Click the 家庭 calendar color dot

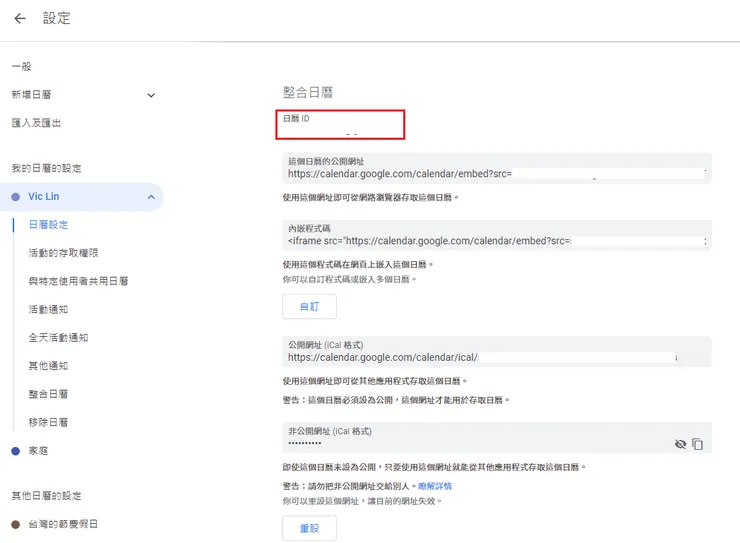[x=16, y=451]
